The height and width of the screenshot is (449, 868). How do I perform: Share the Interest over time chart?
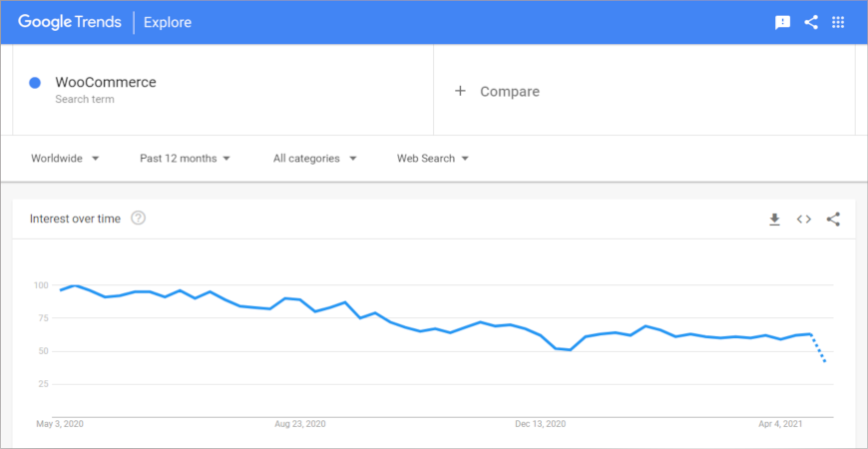click(833, 220)
